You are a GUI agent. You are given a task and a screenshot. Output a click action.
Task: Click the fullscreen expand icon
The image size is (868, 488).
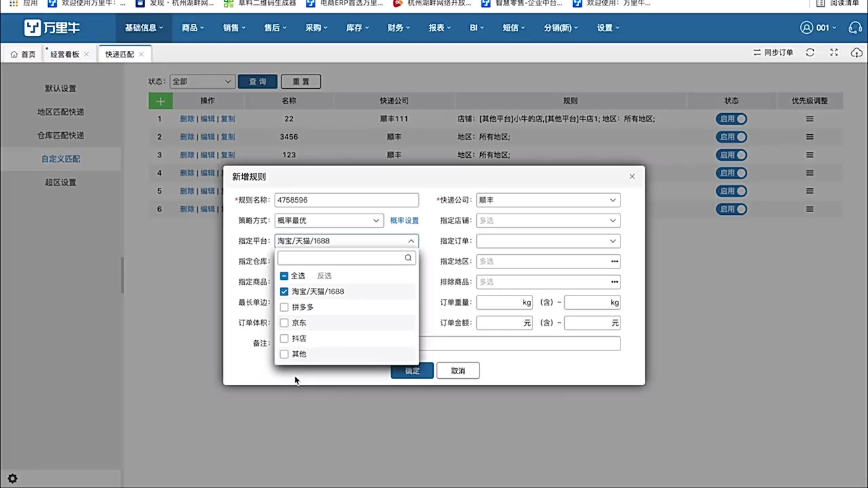pos(835,53)
